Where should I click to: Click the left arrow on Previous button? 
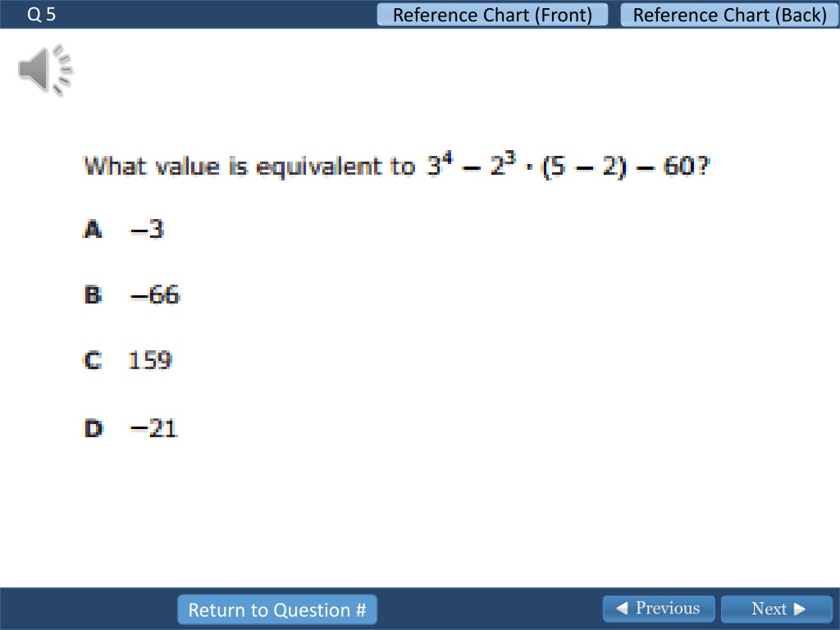(622, 608)
